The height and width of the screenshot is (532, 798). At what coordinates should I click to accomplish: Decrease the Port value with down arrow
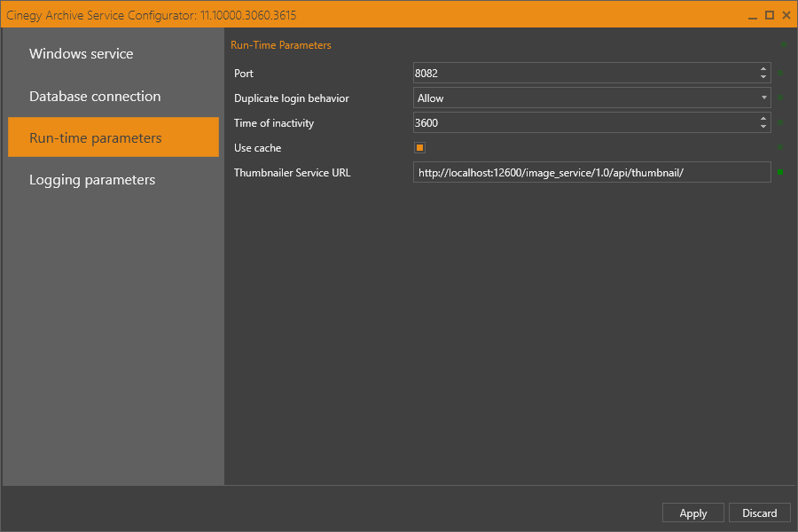coord(763,77)
